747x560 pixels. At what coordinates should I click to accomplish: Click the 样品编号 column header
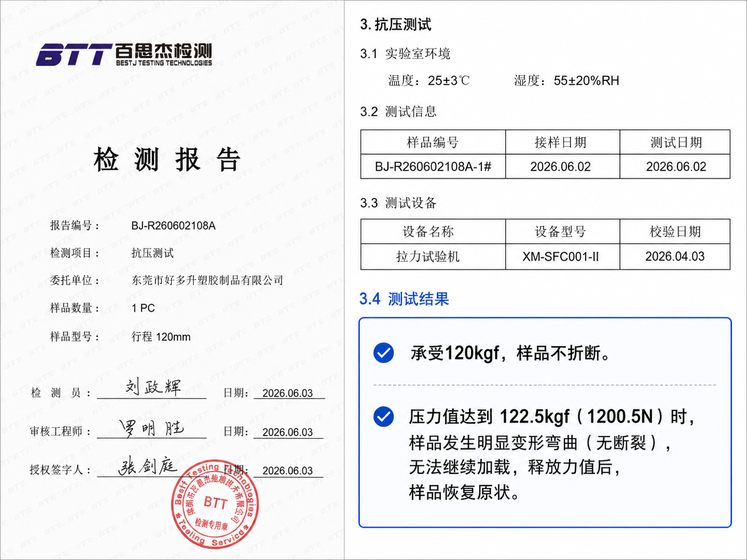click(x=433, y=142)
